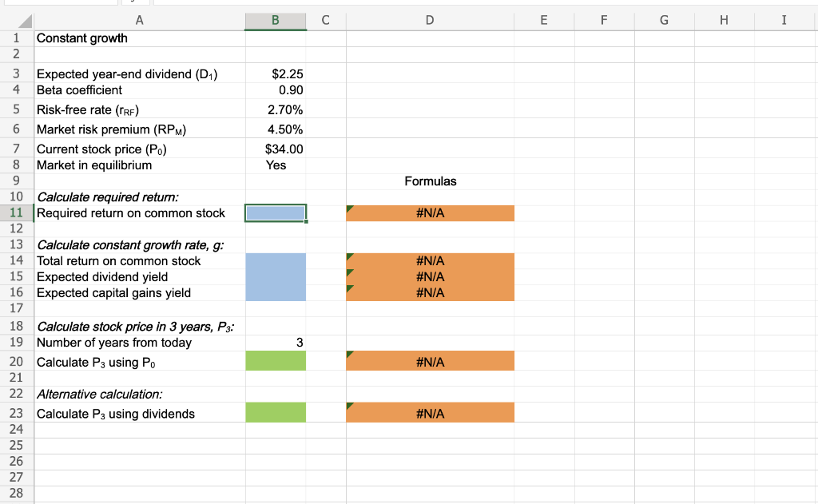Click the error indicator on P3 using dividends cell
The width and height of the screenshot is (818, 504).
[349, 408]
